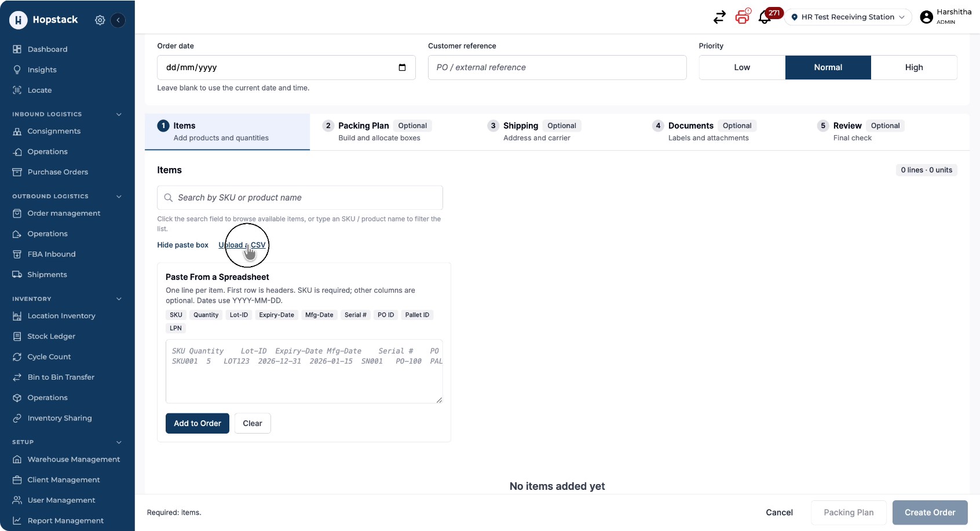The width and height of the screenshot is (980, 531).
Task: Collapse the Outbound Logistics section
Action: point(119,197)
